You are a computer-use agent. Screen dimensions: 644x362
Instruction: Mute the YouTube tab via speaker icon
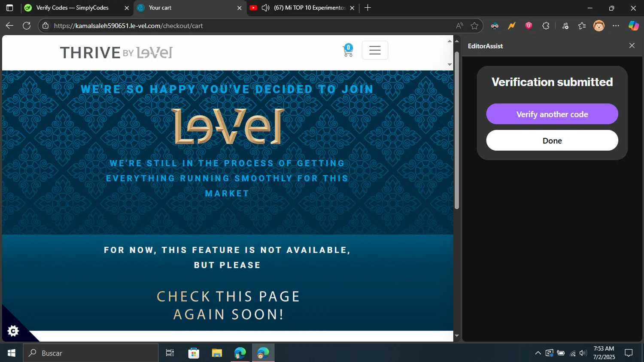pos(265,8)
